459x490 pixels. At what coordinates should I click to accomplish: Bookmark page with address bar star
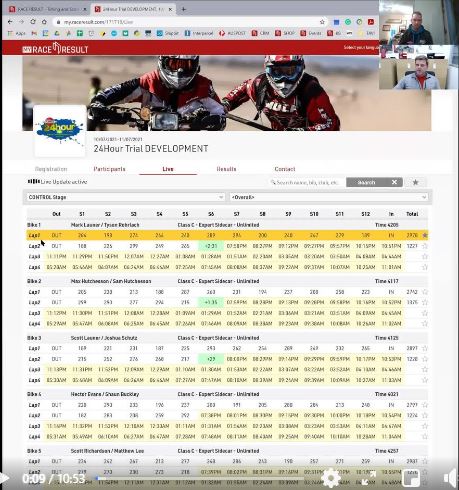tap(322, 22)
